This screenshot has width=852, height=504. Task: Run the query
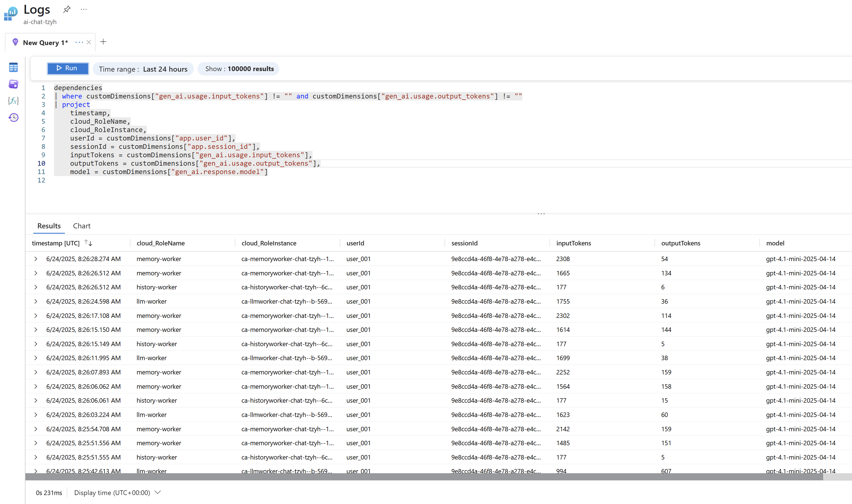click(68, 68)
